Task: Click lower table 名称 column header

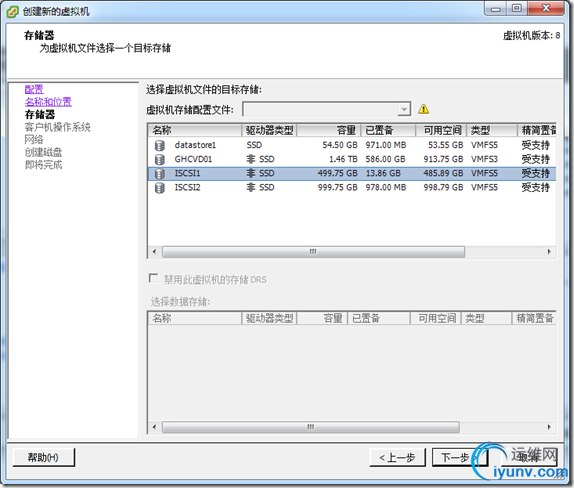Action: 195,318
